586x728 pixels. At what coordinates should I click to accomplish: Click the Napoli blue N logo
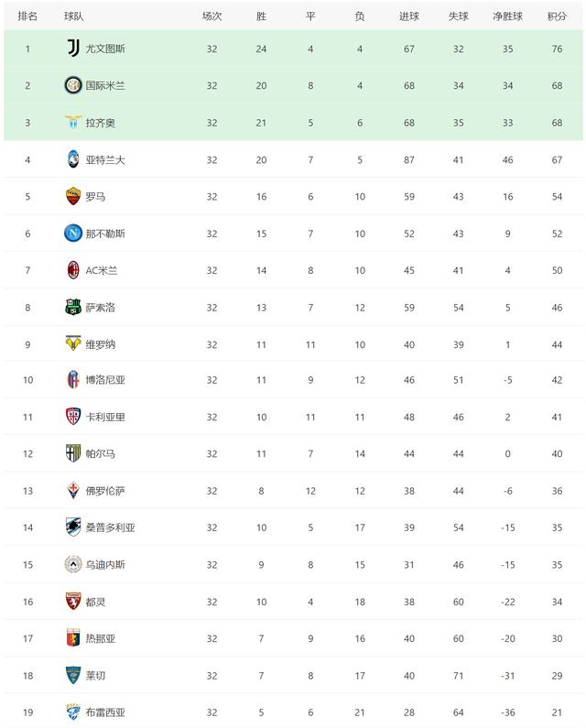(x=73, y=234)
